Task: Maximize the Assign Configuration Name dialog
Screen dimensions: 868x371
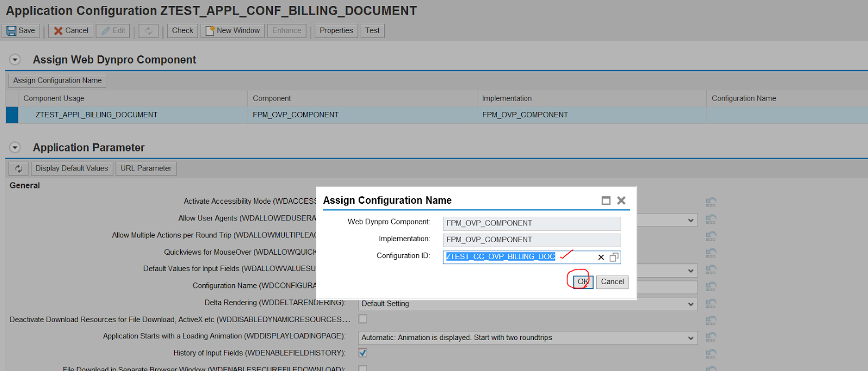Action: coord(606,201)
